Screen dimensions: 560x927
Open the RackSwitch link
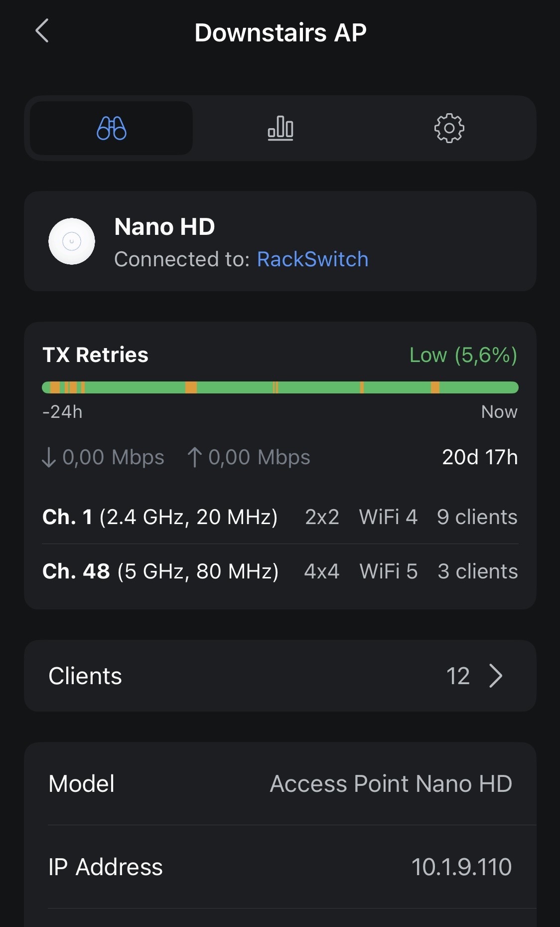[x=312, y=259]
